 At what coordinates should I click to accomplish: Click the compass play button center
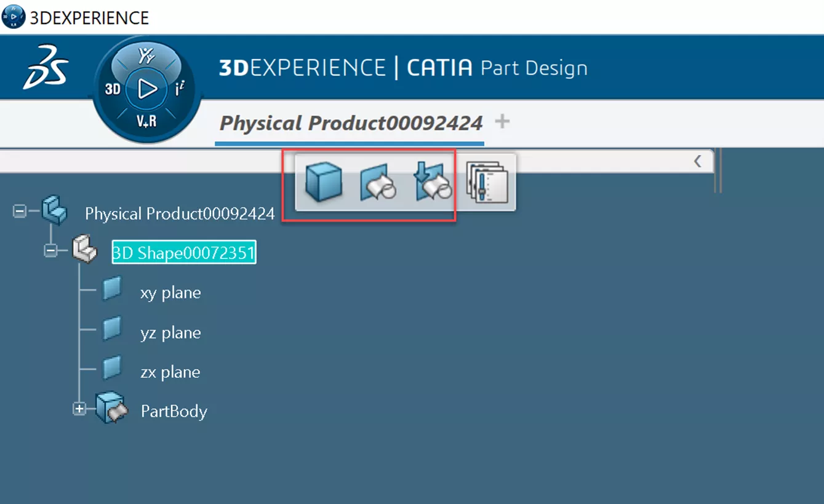pos(147,89)
